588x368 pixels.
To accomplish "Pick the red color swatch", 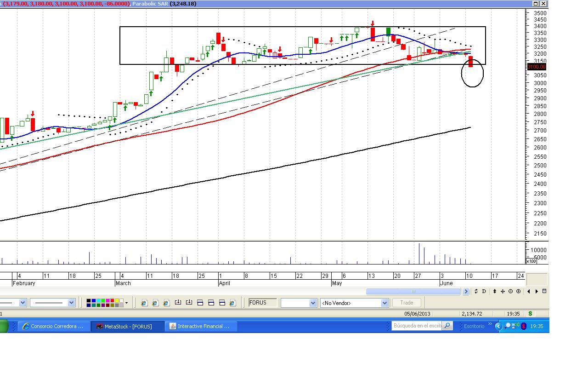I will (x=112, y=301).
